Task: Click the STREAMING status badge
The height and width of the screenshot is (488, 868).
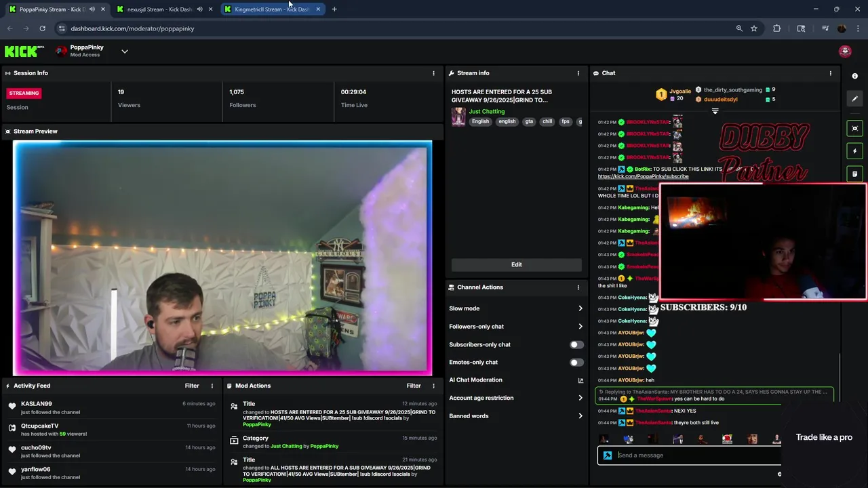Action: click(x=24, y=93)
